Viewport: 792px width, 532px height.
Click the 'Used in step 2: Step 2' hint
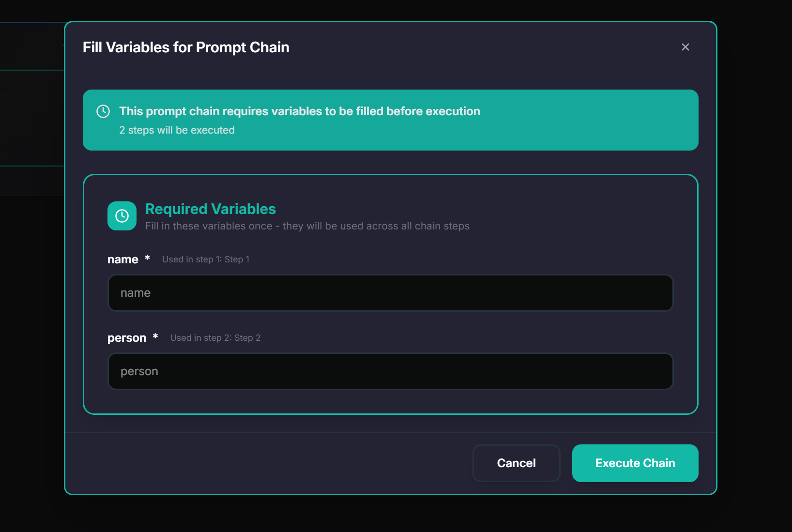click(x=215, y=338)
